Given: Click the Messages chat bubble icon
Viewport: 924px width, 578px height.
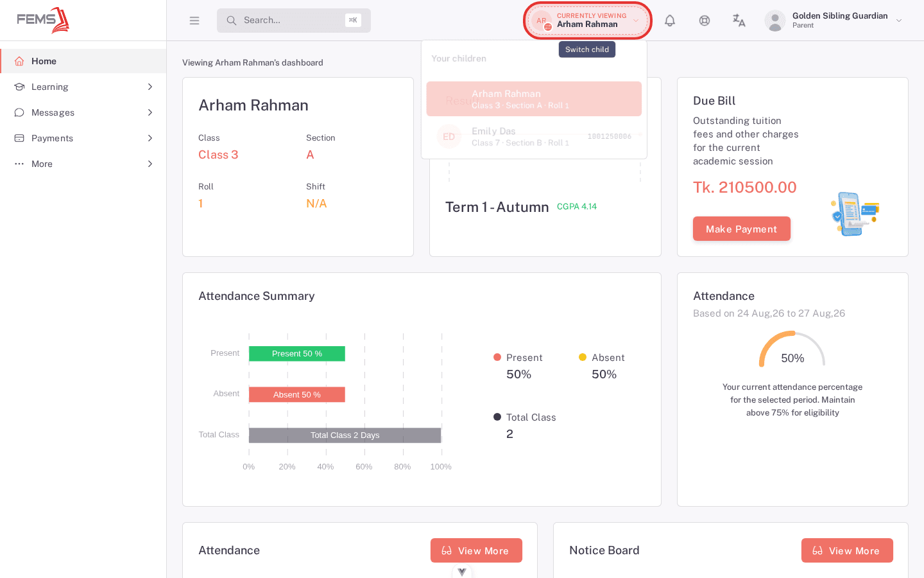Looking at the screenshot, I should coord(19,112).
